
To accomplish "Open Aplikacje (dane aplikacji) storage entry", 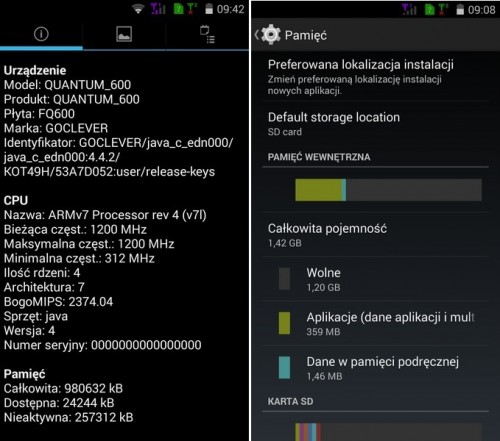I will (376, 323).
